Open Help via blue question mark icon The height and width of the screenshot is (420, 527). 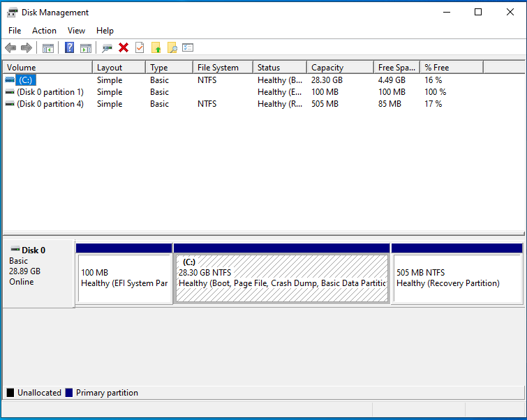[69, 47]
